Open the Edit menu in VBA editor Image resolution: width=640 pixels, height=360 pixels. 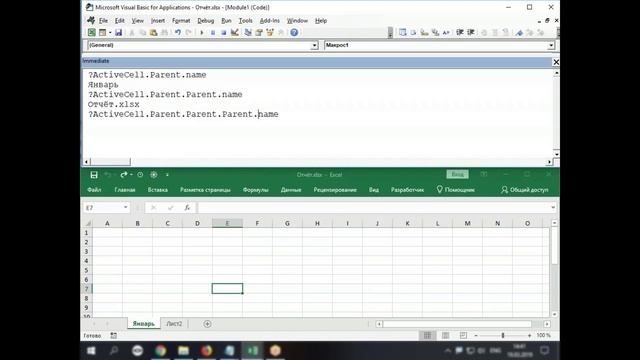pyautogui.click(x=120, y=20)
